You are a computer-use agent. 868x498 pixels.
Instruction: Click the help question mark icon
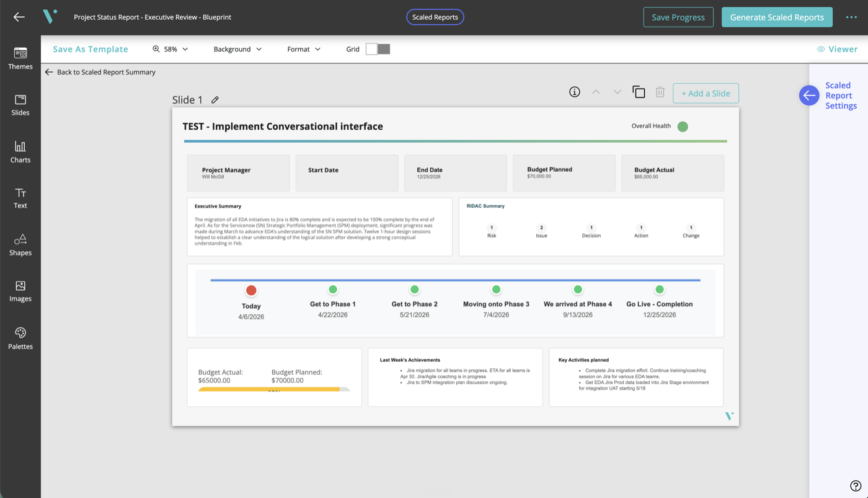pyautogui.click(x=856, y=486)
